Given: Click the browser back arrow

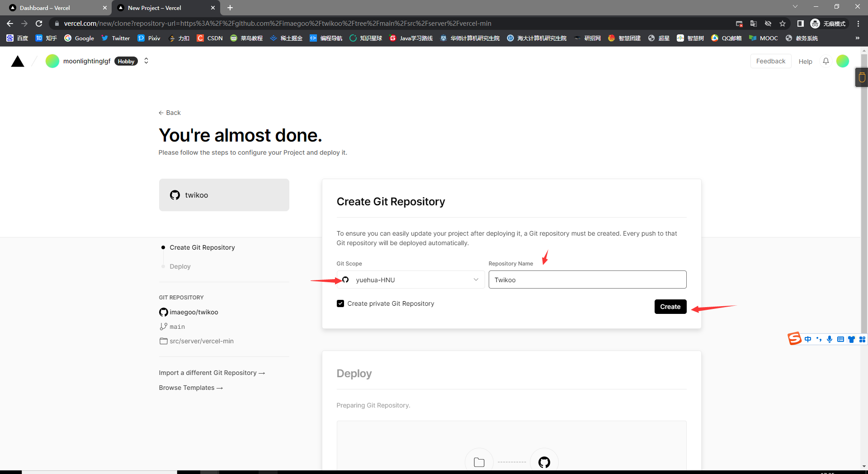Looking at the screenshot, I should pos(10,24).
